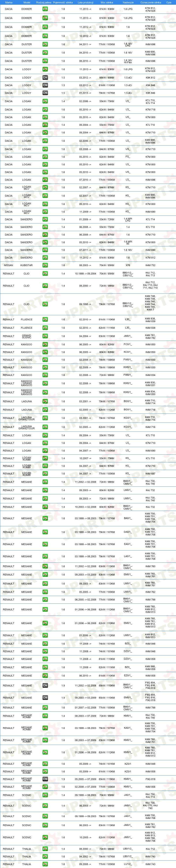Click the petrol icon in the Nissan Kubistar row

tap(45, 265)
